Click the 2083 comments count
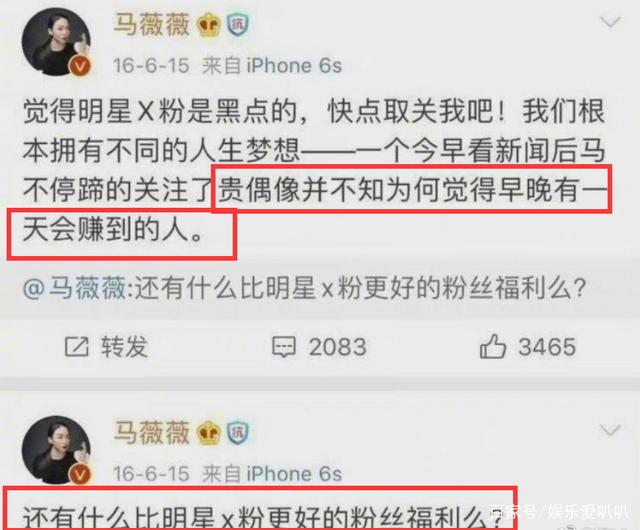Viewport: 640px width, 530px height. click(x=338, y=347)
